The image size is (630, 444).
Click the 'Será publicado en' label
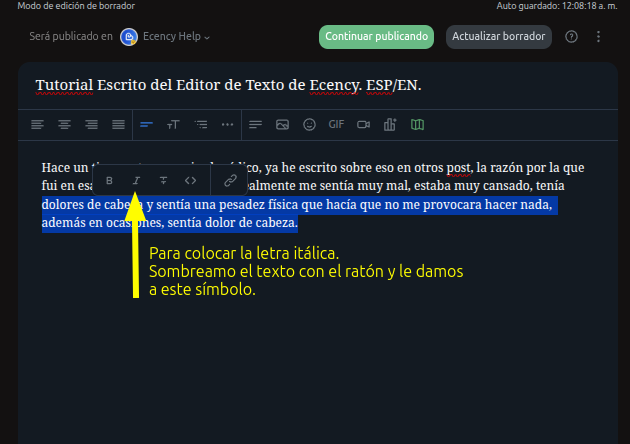(x=71, y=36)
